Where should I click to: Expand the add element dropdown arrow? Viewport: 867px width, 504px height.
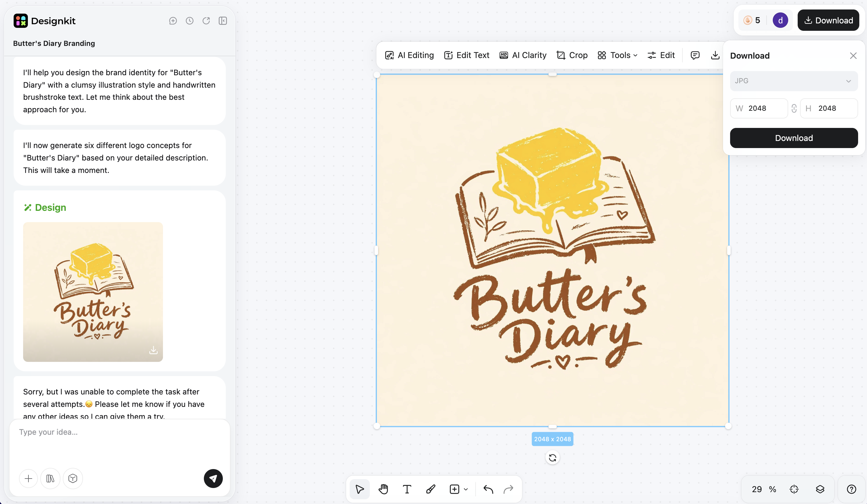pos(466,489)
